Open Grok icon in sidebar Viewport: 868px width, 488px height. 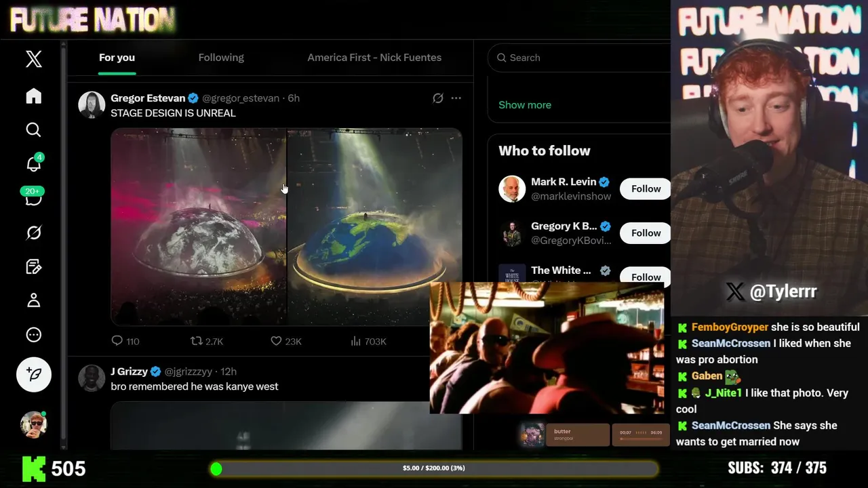pyautogui.click(x=33, y=232)
